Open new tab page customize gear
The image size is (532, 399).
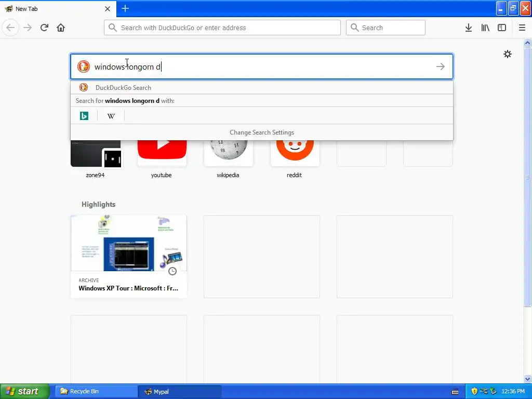click(x=507, y=54)
